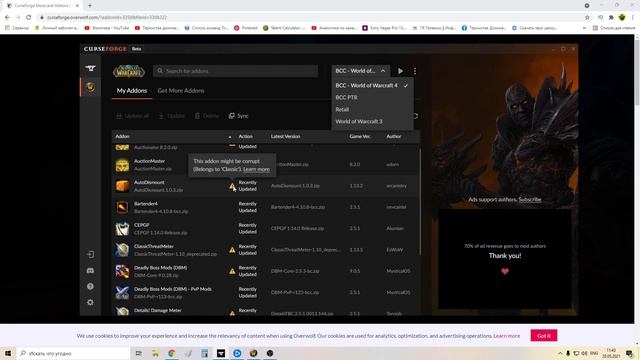Viewport: 640px width, 360px height.
Task: Click the Bartender4 addon thumbnail
Action: pyautogui.click(x=122, y=207)
